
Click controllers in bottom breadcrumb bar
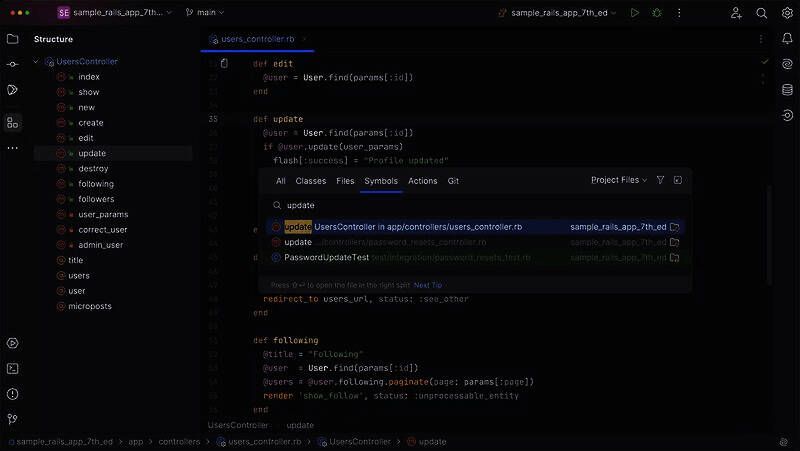tap(179, 442)
